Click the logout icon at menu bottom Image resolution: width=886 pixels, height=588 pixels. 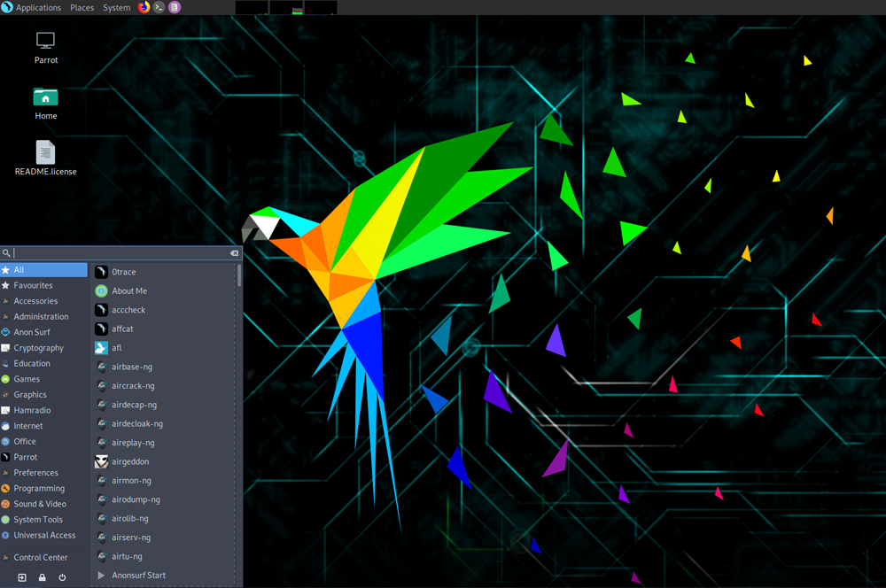(22, 577)
